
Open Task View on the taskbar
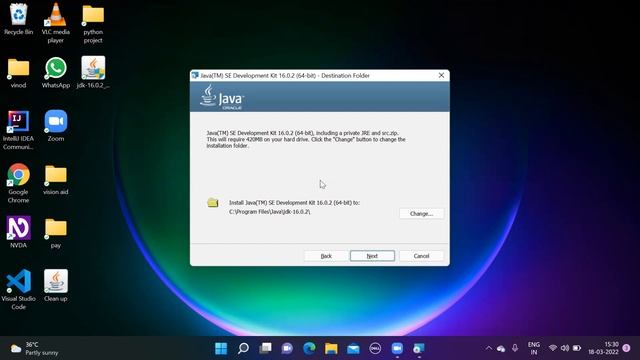pos(265,349)
